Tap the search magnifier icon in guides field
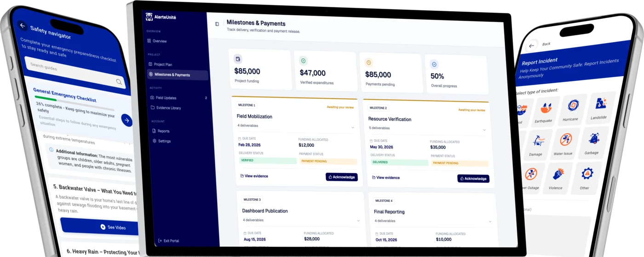644x257 pixels. click(119, 82)
